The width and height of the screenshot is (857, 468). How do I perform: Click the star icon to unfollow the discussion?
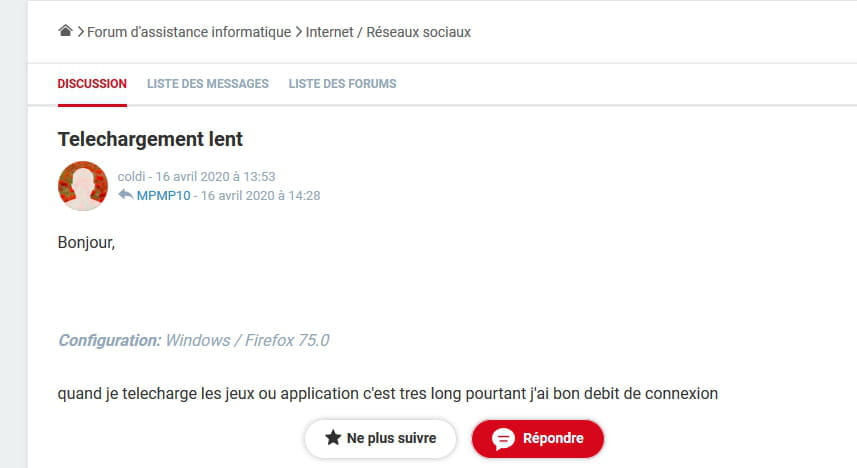[333, 439]
